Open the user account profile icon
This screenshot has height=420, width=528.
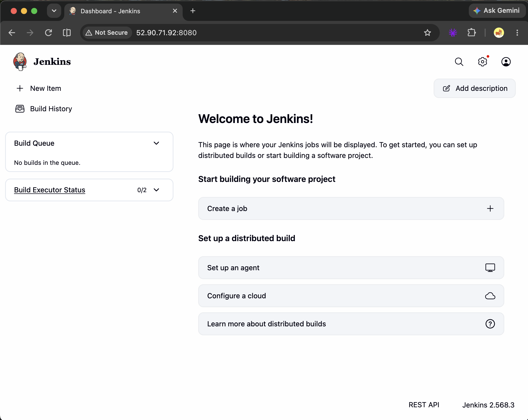506,62
